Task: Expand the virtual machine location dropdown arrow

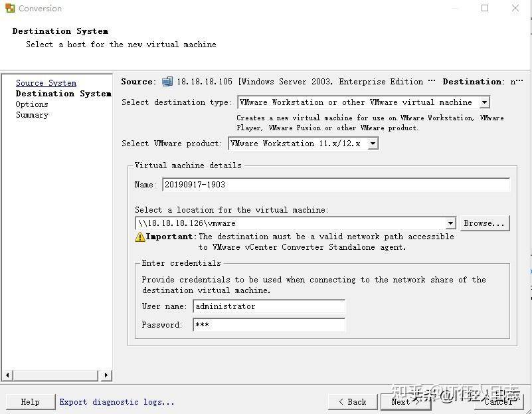Action: (450, 223)
